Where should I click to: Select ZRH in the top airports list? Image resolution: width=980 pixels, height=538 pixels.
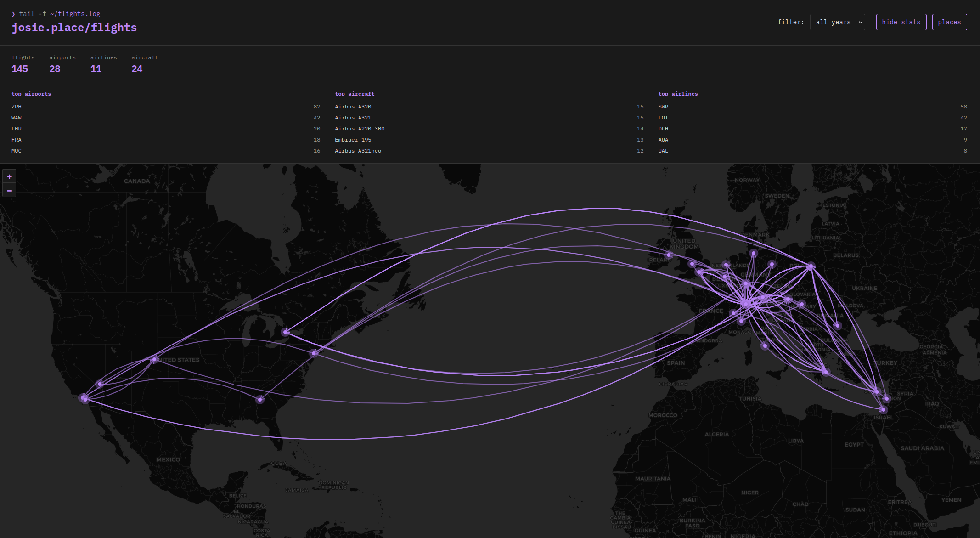coord(17,107)
